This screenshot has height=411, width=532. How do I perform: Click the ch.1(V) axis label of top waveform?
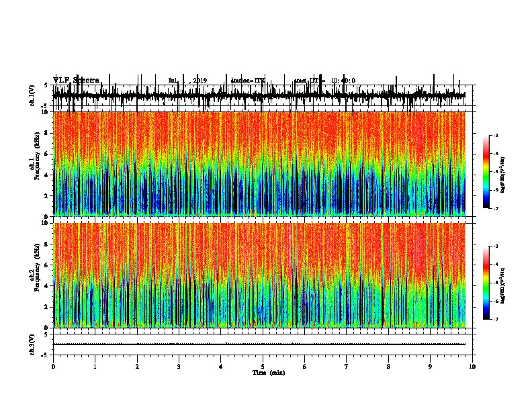[x=32, y=95]
